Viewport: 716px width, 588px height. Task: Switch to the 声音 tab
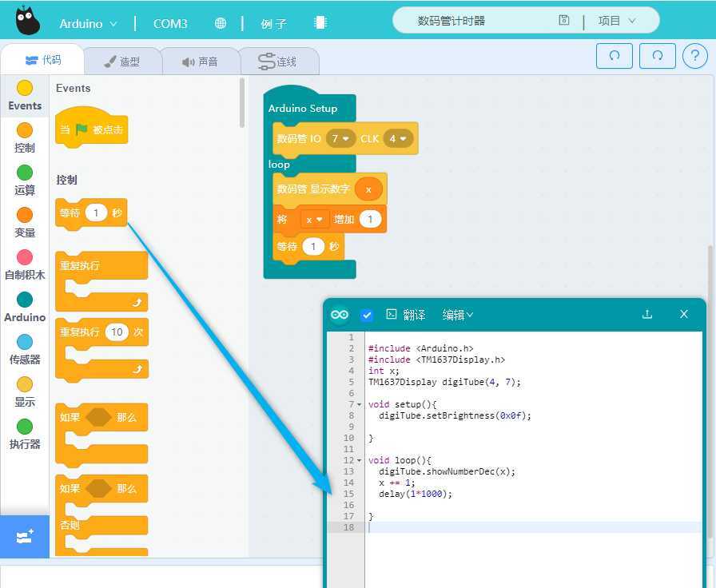[x=200, y=62]
